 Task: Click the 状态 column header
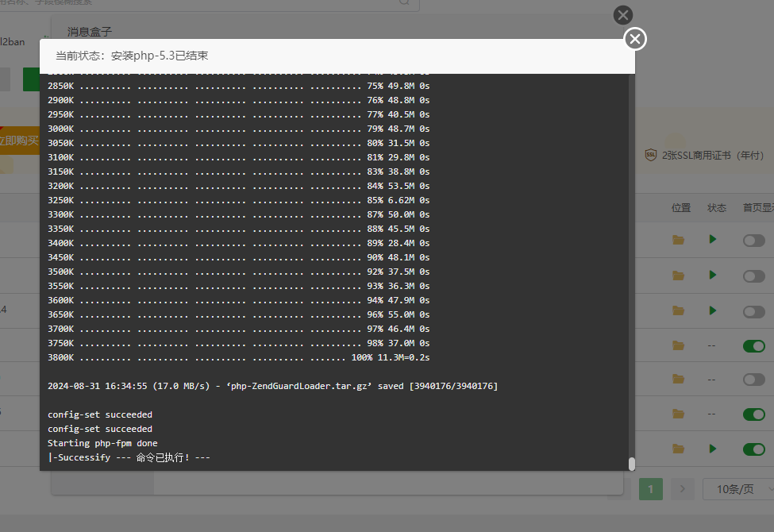[716, 208]
